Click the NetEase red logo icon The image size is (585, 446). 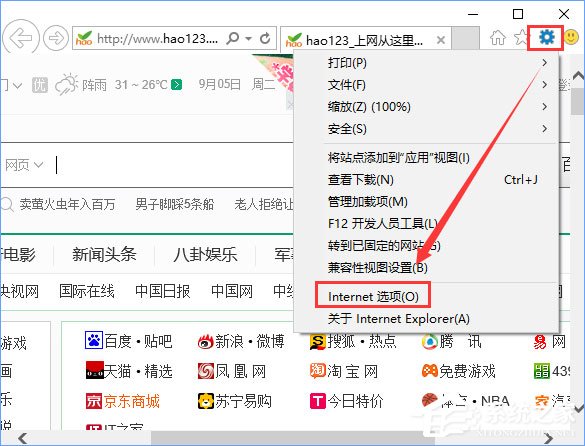541,341
